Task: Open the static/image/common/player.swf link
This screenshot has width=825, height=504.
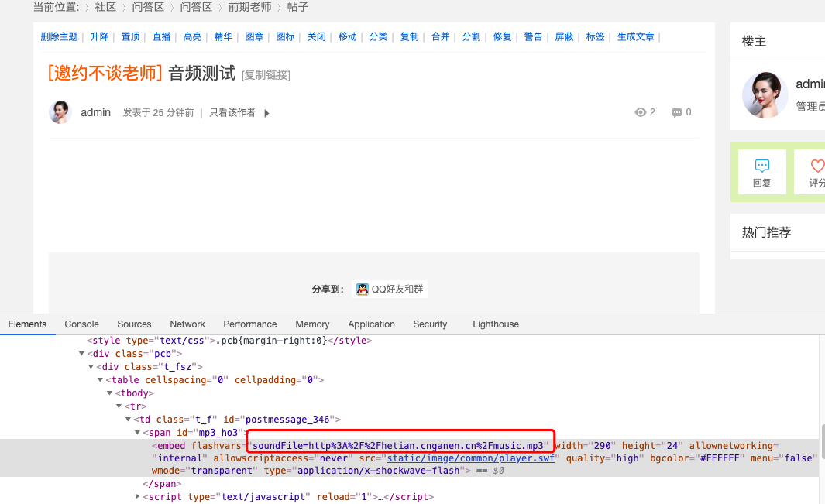Action: (x=470, y=458)
